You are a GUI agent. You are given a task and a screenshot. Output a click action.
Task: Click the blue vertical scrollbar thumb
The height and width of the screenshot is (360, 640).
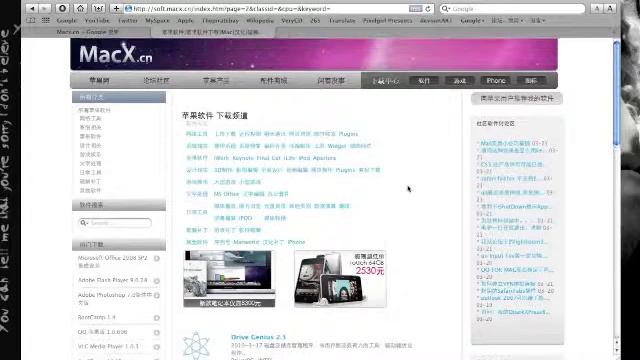coord(616,93)
